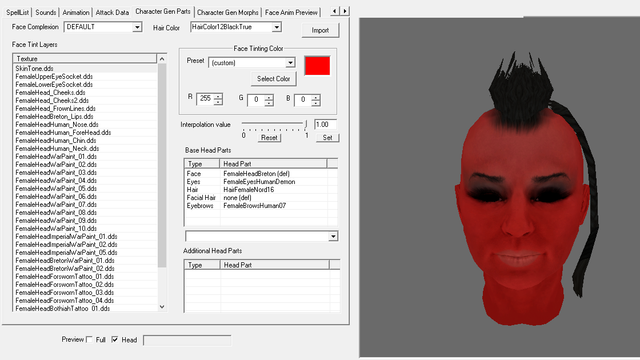Select FemaleHead_Cheeks.dds layer
The width and height of the screenshot is (640, 360).
tap(85, 92)
